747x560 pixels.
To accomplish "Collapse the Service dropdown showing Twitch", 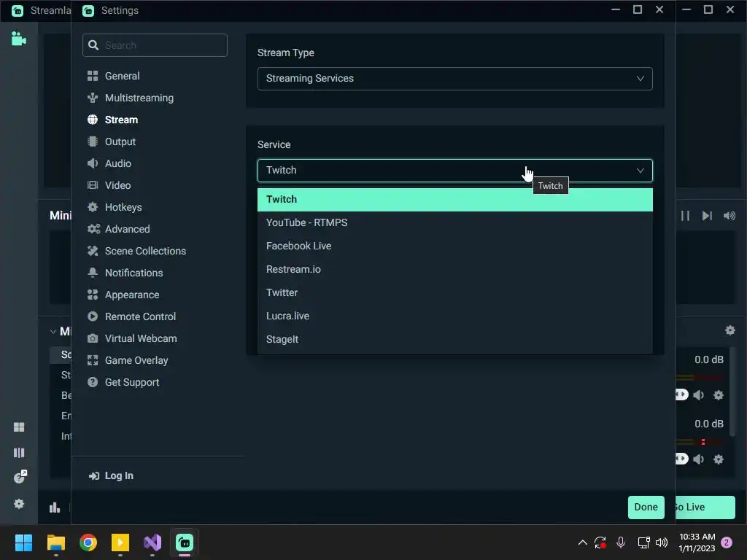I will tap(455, 171).
